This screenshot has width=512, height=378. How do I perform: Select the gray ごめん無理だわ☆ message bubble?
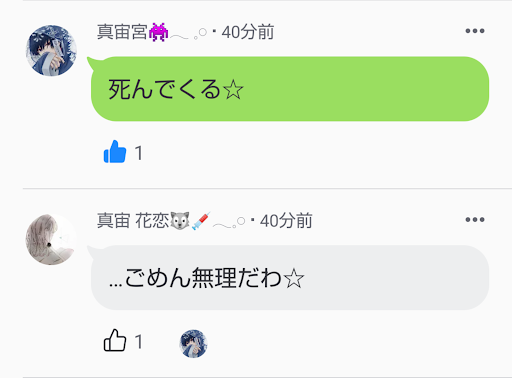[x=290, y=278]
